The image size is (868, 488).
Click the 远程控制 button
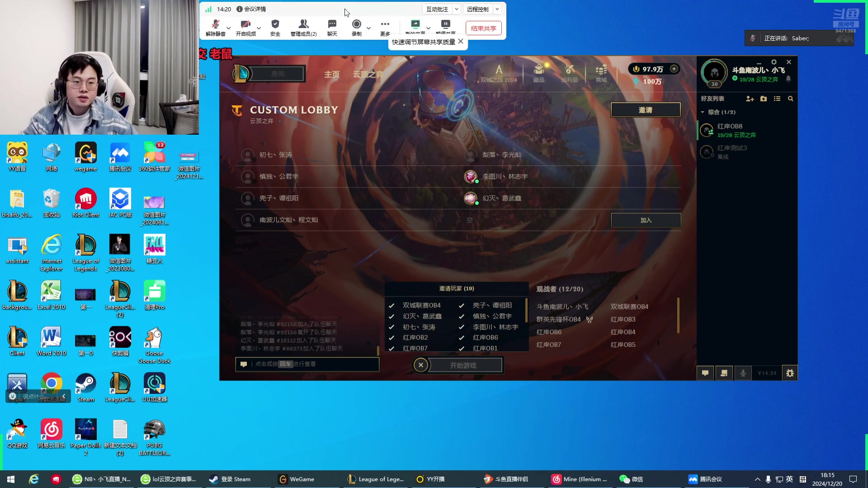[x=477, y=9]
